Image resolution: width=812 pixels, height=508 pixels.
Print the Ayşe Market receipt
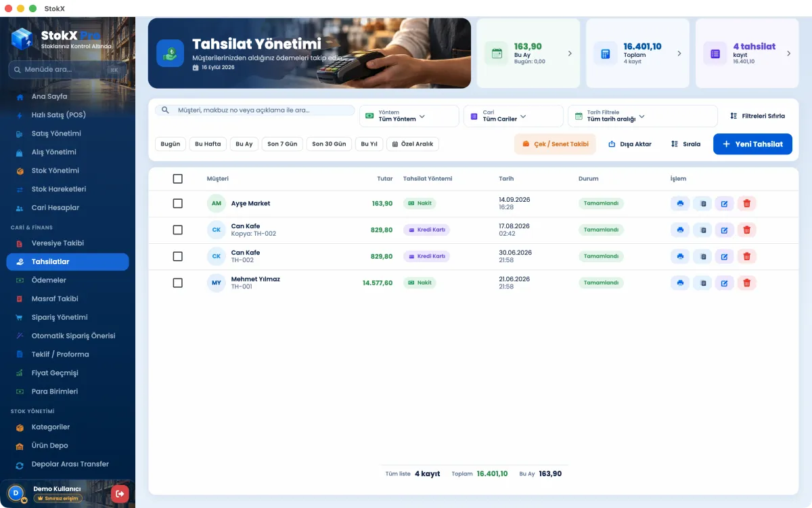[680, 203]
